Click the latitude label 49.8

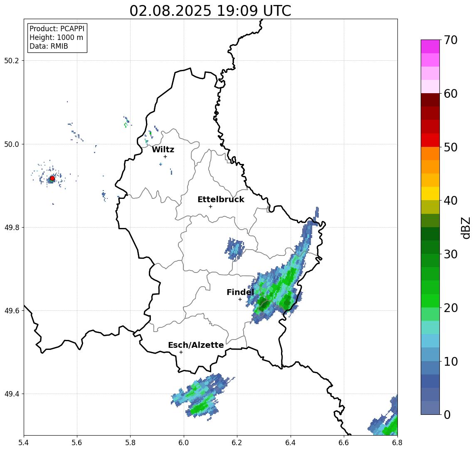coord(12,227)
